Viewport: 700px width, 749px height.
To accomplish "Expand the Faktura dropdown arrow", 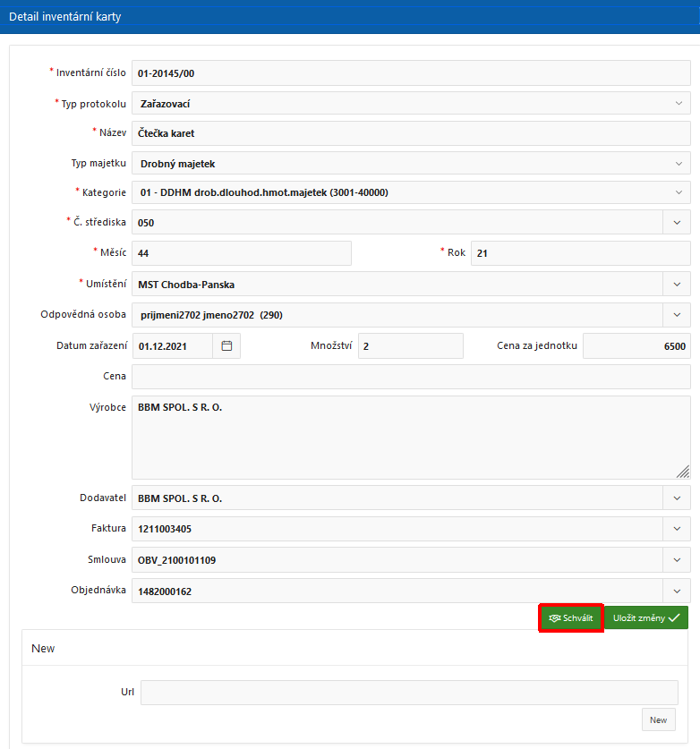I will pyautogui.click(x=677, y=529).
